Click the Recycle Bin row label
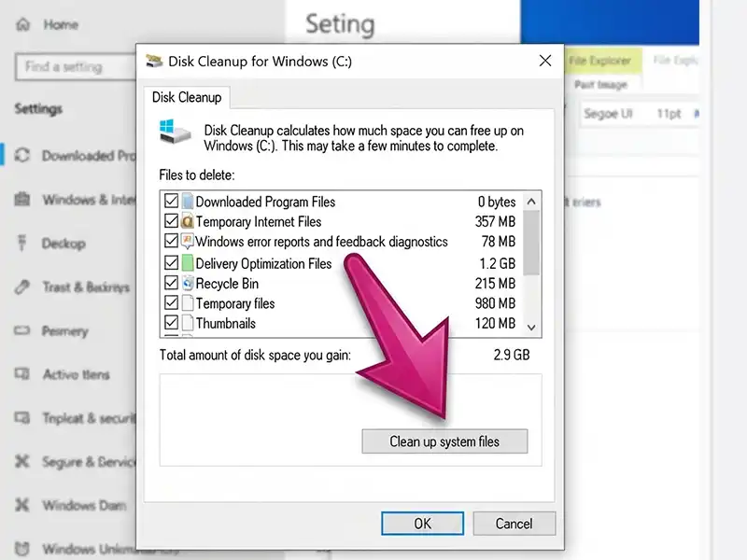 pos(227,284)
